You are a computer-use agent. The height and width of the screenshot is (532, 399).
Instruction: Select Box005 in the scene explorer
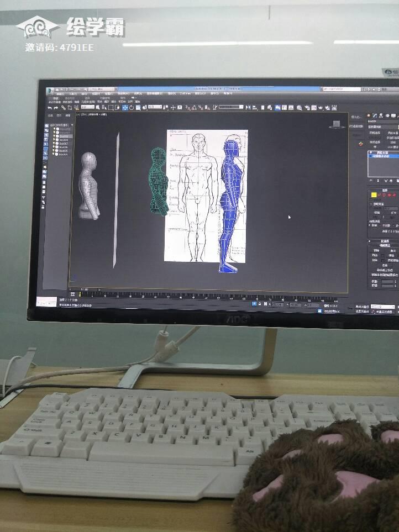(64, 151)
